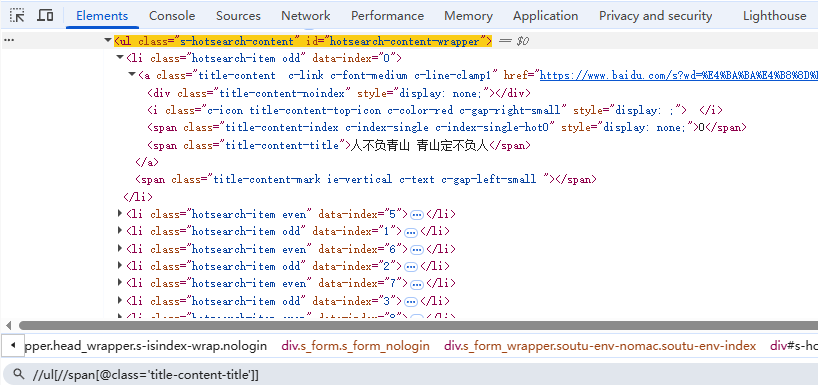Select the i c-icon title-content-top-icon line
The width and height of the screenshot is (818, 385).
pos(435,111)
